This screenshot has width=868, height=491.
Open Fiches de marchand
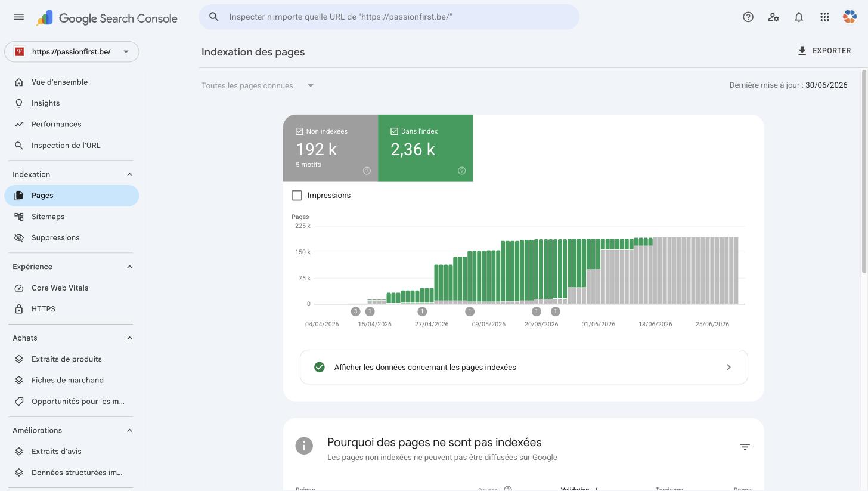(x=72, y=380)
